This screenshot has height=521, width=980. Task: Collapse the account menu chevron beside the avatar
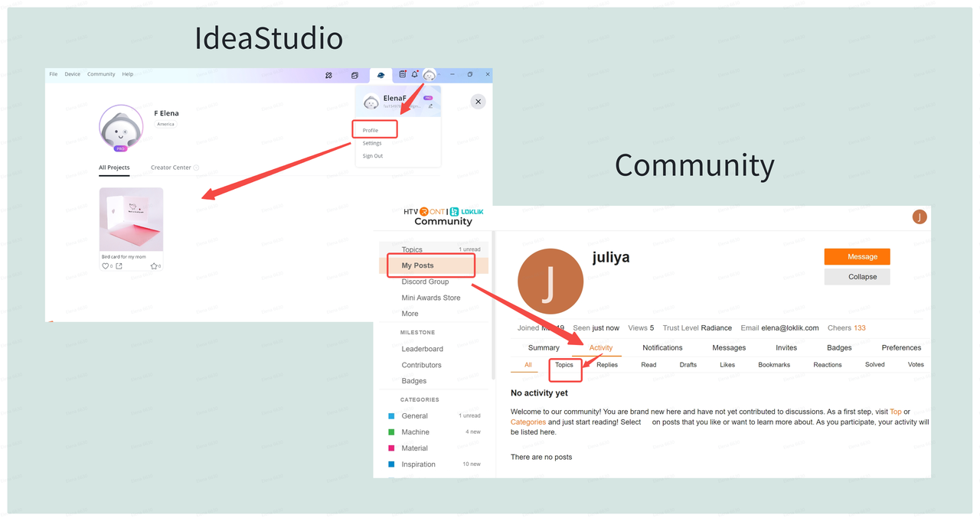coord(439,74)
